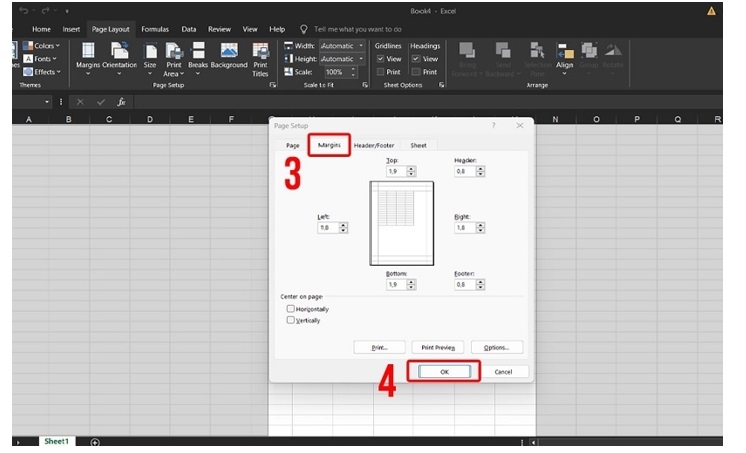The image size is (746, 453).
Task: Open the Breaks ribbon button
Action: (x=198, y=55)
